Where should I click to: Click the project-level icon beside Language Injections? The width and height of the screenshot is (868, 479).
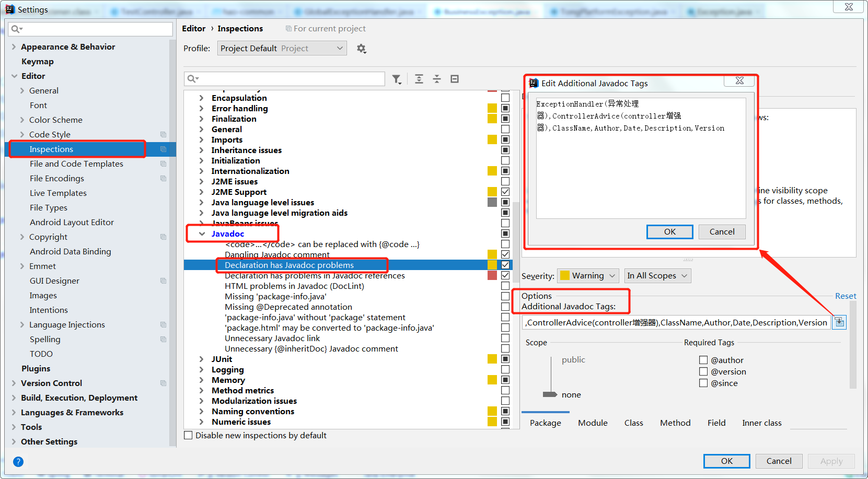pos(163,324)
